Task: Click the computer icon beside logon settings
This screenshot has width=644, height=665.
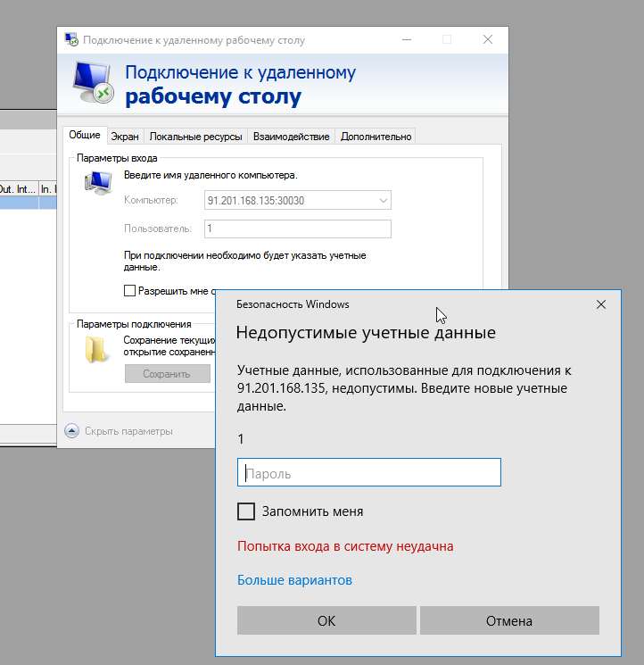Action: (98, 182)
